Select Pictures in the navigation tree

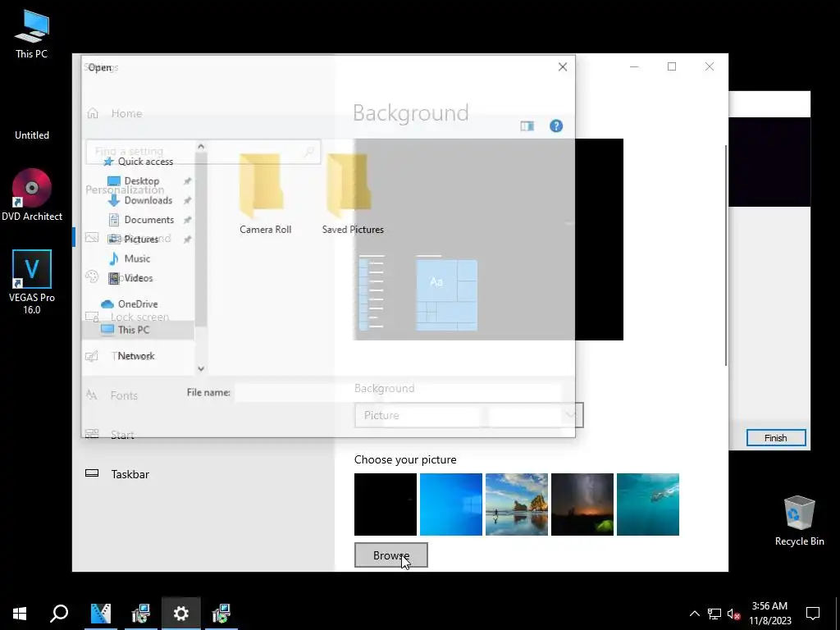click(134, 239)
